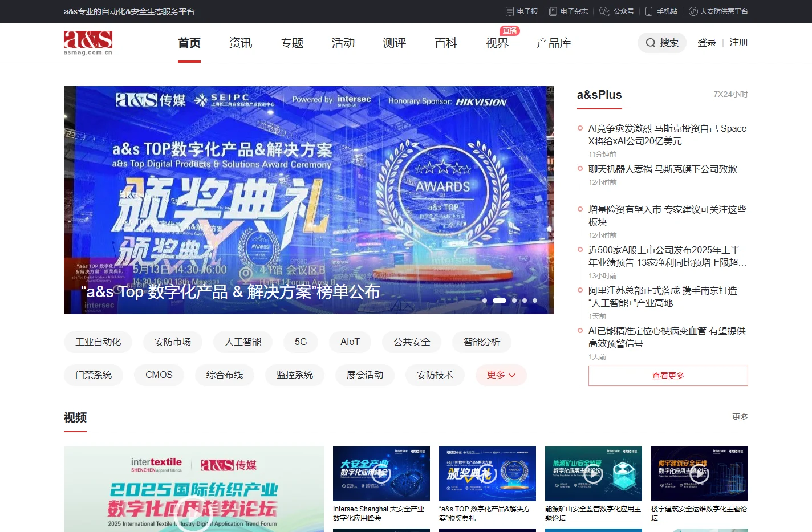Jump to last carousel slide dot
Screen dimensions: 812x532
tap(535, 300)
